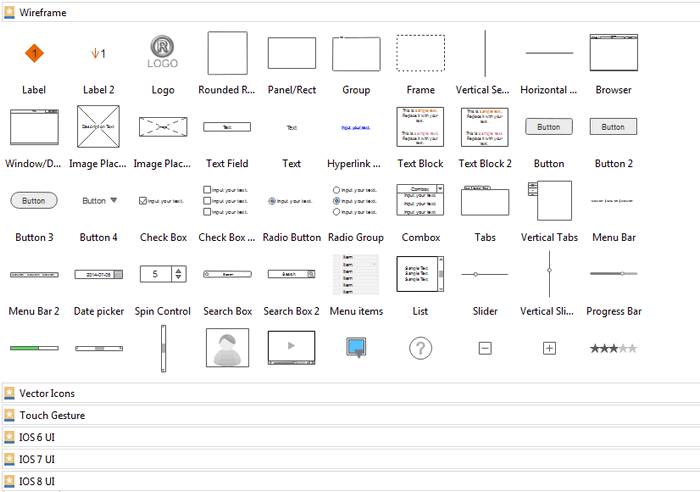Click the Button 3 rounded shape
The image size is (700, 492).
(x=34, y=201)
